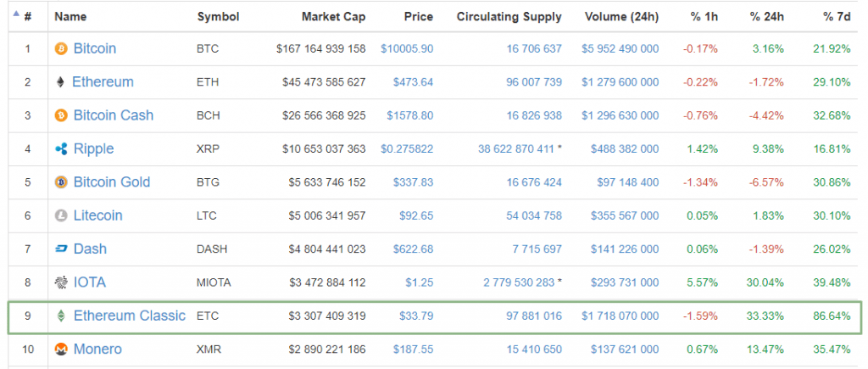Click the IOTA logo icon
Viewport: 868px width, 369px height.
[61, 282]
